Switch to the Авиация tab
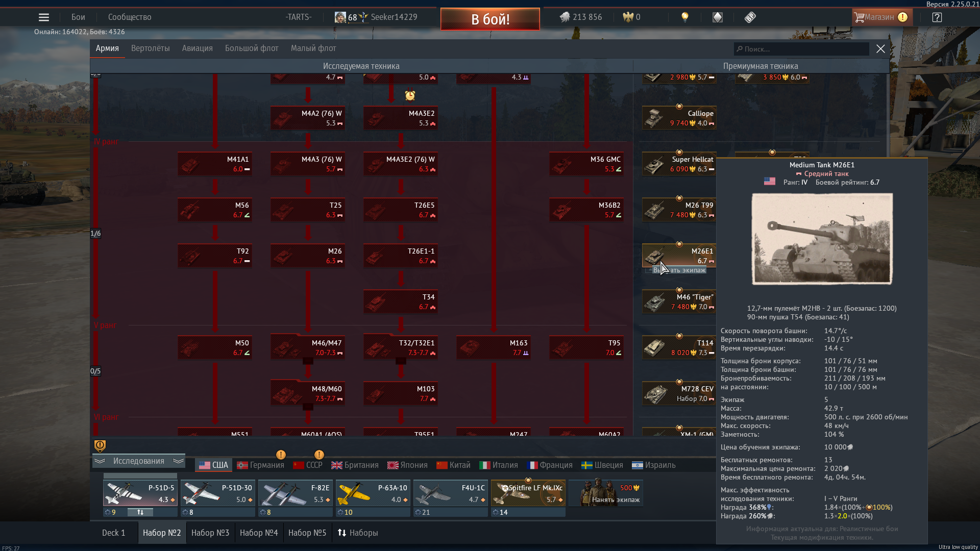 click(x=198, y=48)
